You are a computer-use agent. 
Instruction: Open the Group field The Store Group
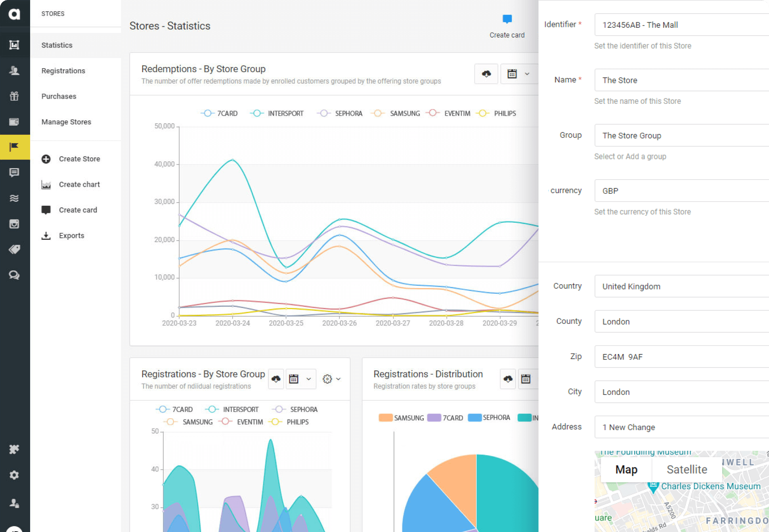click(x=682, y=136)
